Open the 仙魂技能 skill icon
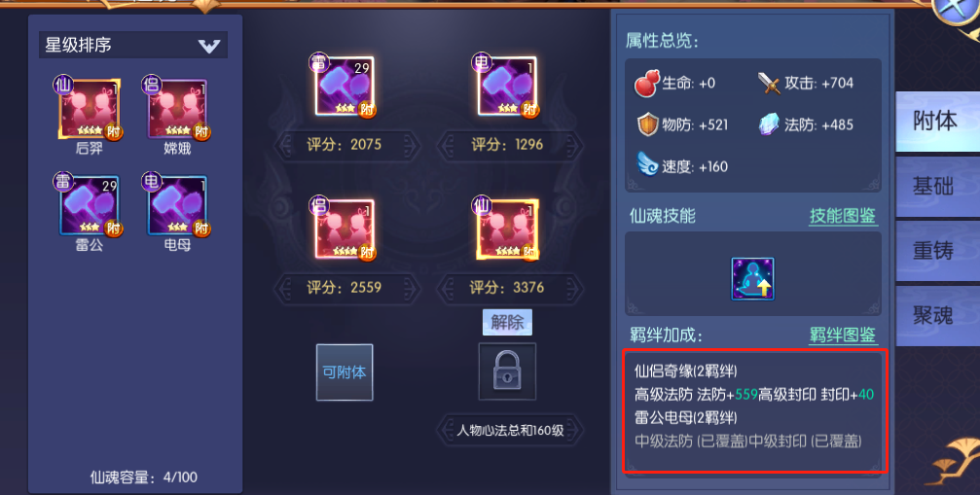This screenshot has width=980, height=495. [x=752, y=279]
